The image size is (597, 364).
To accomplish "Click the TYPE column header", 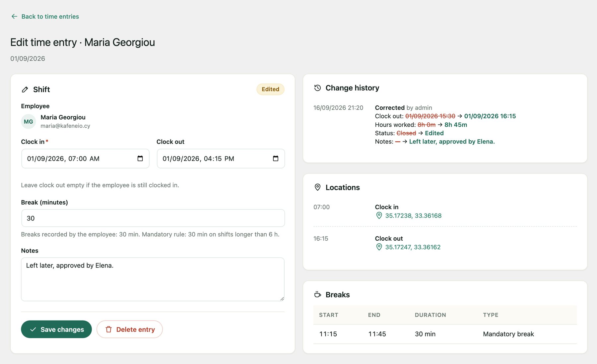I will pyautogui.click(x=491, y=315).
